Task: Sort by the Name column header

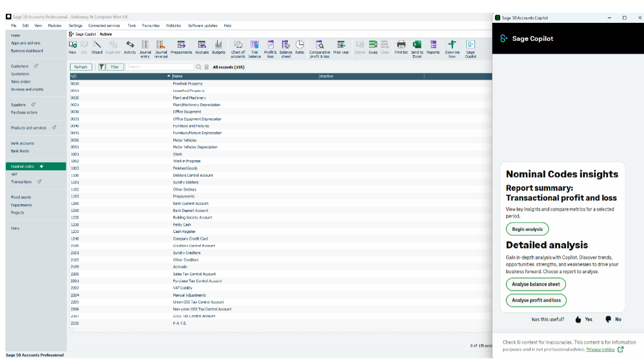Action: coord(245,76)
